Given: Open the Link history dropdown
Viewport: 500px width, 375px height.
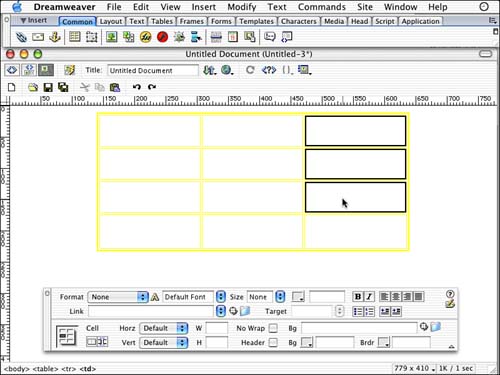Looking at the screenshot, I should coord(221,311).
